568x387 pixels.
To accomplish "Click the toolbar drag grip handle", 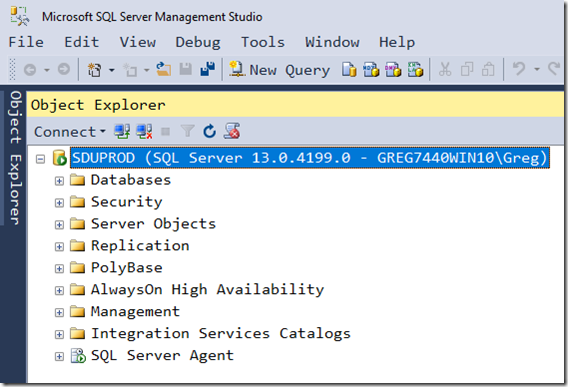I will click(x=12, y=69).
